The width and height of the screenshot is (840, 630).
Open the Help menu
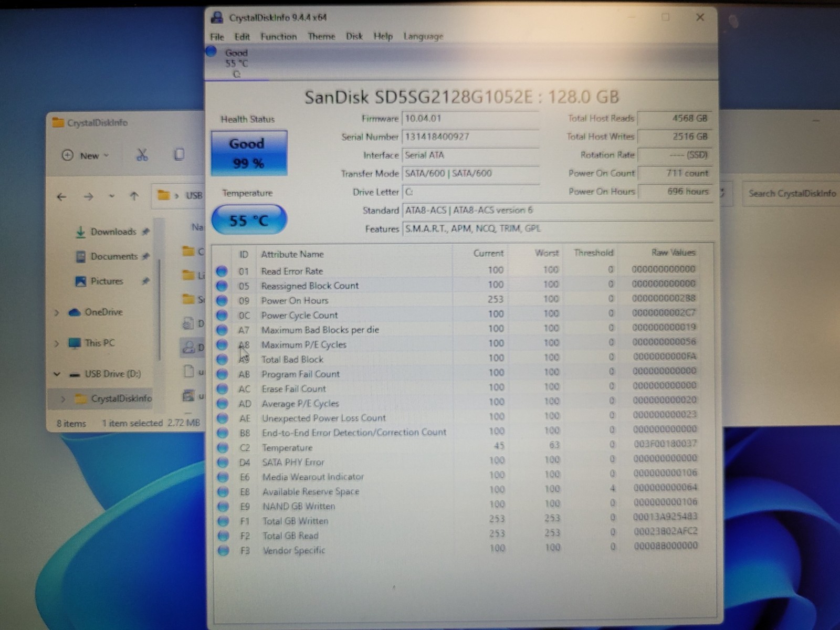coord(383,36)
